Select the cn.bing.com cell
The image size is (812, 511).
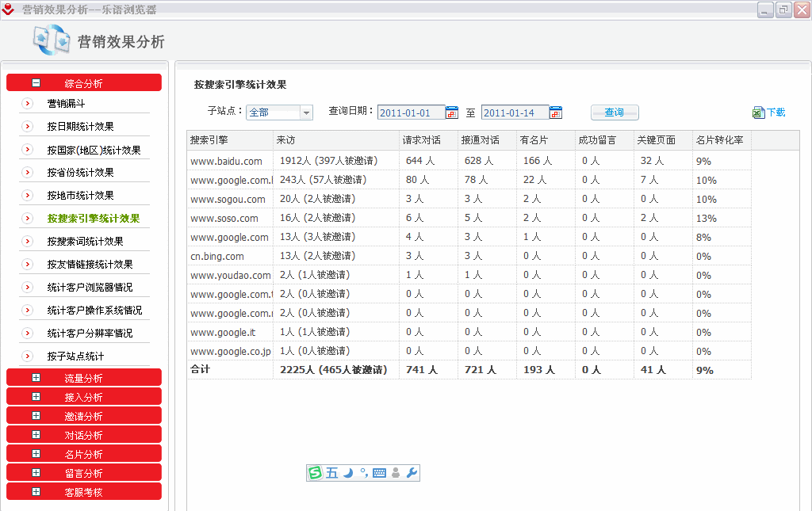pos(230,256)
